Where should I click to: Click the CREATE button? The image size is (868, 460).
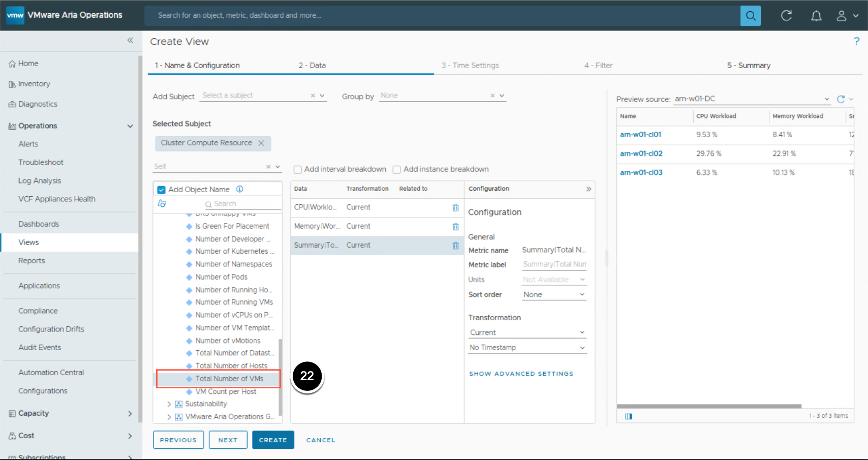click(x=273, y=440)
